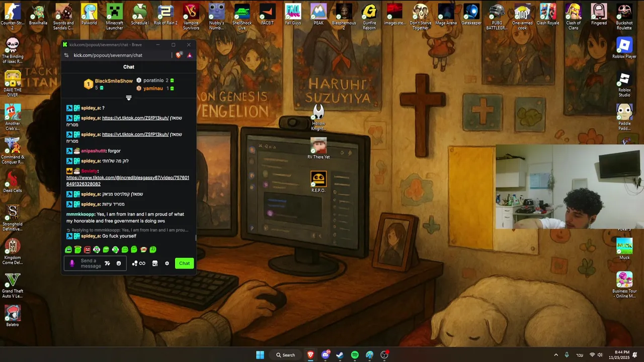Click mmmkkoopp username in chat
Viewport: 644px width, 362px height.
80,214
